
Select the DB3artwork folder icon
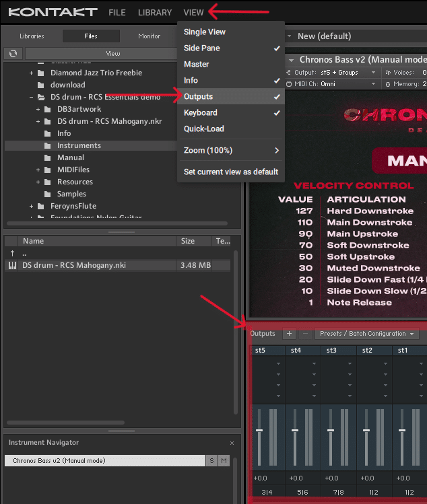click(48, 110)
